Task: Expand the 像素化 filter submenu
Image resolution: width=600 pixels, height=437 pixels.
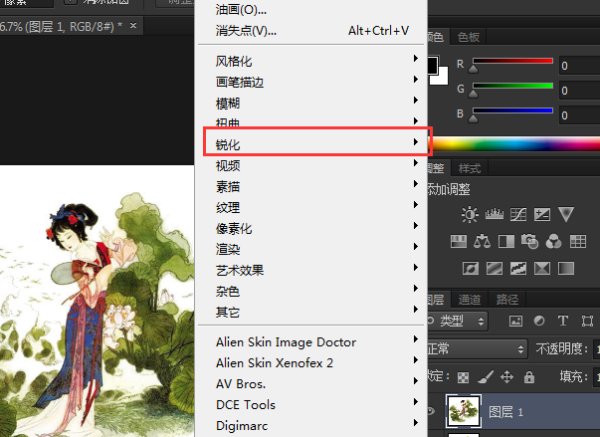Action: point(311,228)
